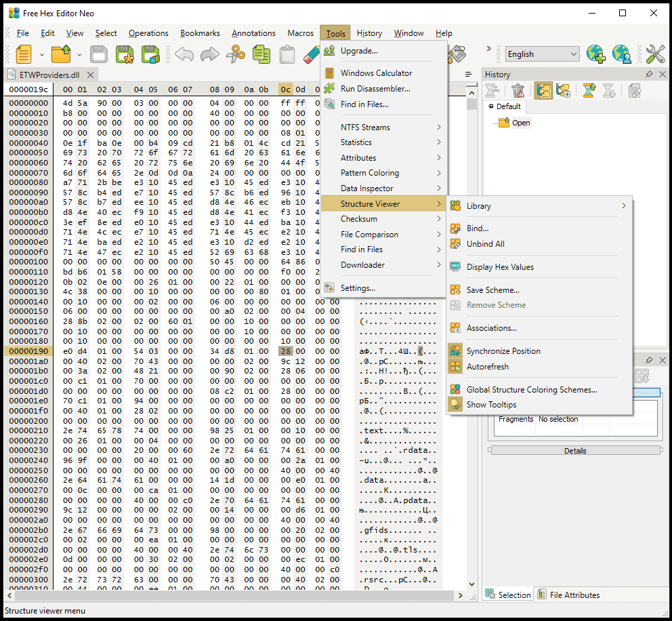This screenshot has width=672, height=621.
Task: Click the wrench and screwdriver settings icon
Action: 655,54
